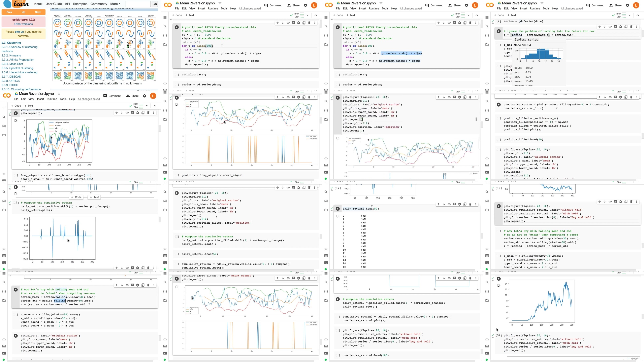This screenshot has height=362, width=644.
Task: Follow the 'cite us' link
Action: tap(19, 32)
